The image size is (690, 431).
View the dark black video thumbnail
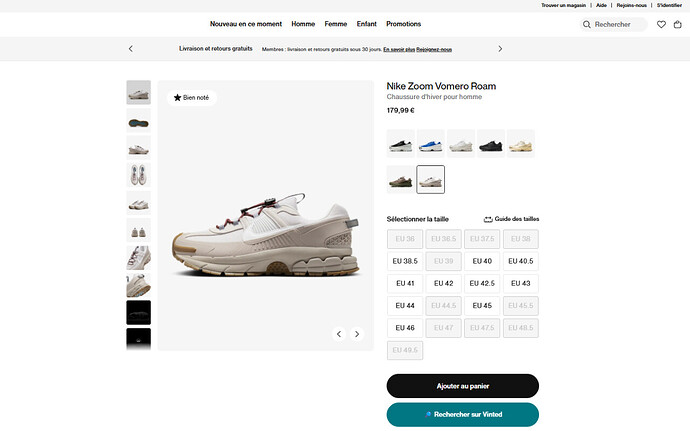pyautogui.click(x=139, y=313)
